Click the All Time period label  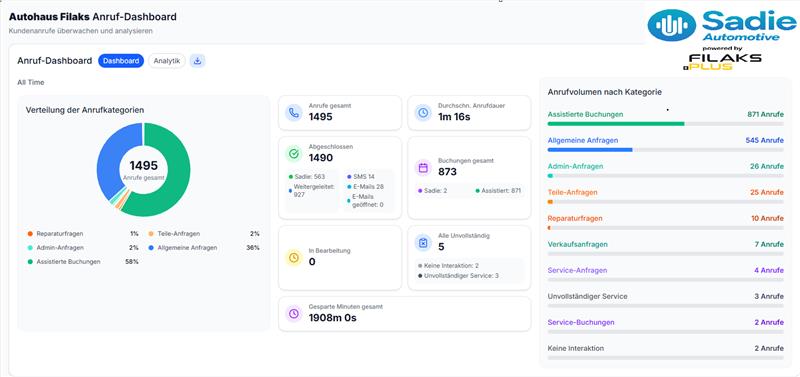pyautogui.click(x=31, y=82)
